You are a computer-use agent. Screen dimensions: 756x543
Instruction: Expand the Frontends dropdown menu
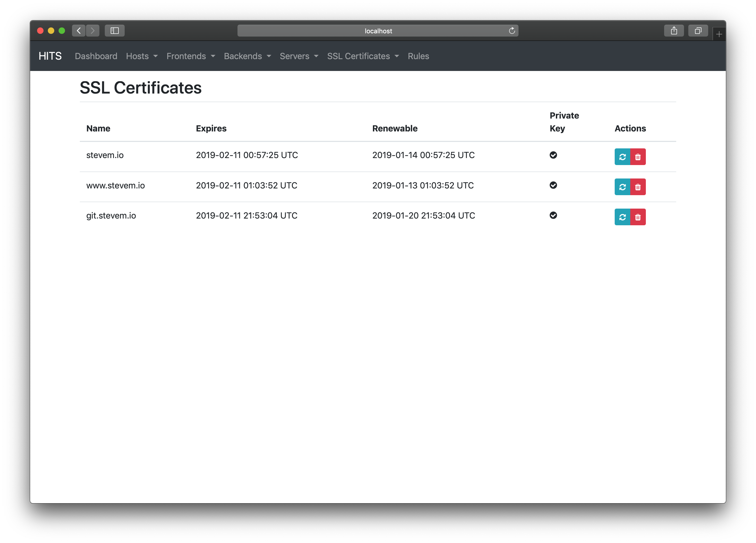(x=191, y=56)
